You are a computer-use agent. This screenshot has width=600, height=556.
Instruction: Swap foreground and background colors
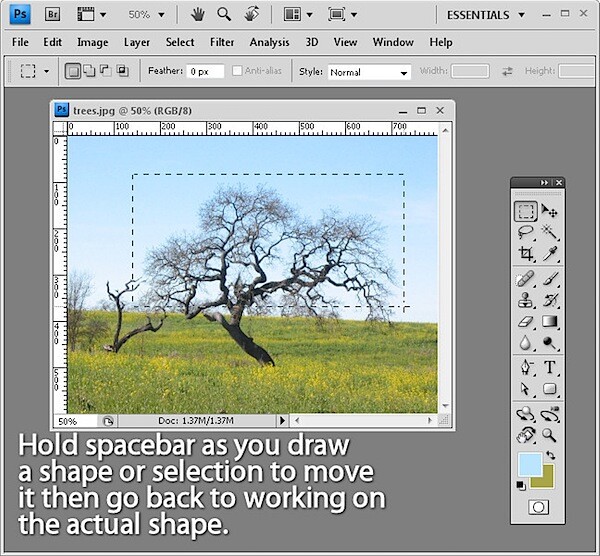click(x=551, y=455)
